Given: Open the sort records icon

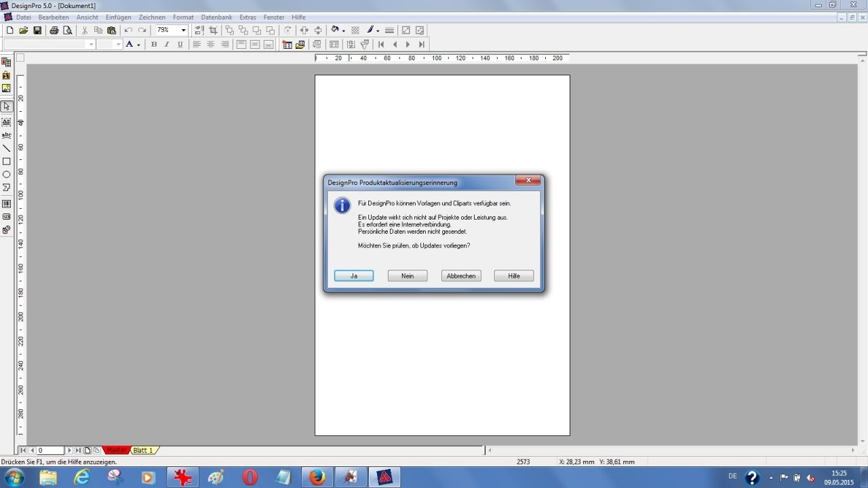Looking at the screenshot, I should (351, 45).
